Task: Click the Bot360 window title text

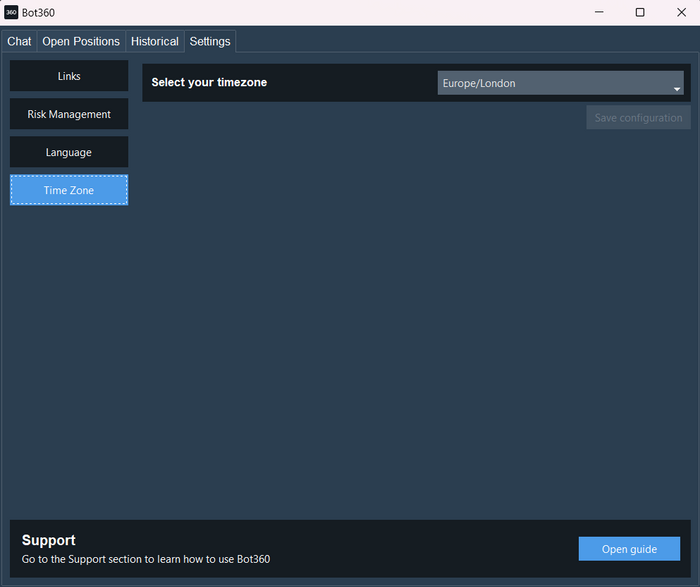Action: tap(39, 12)
